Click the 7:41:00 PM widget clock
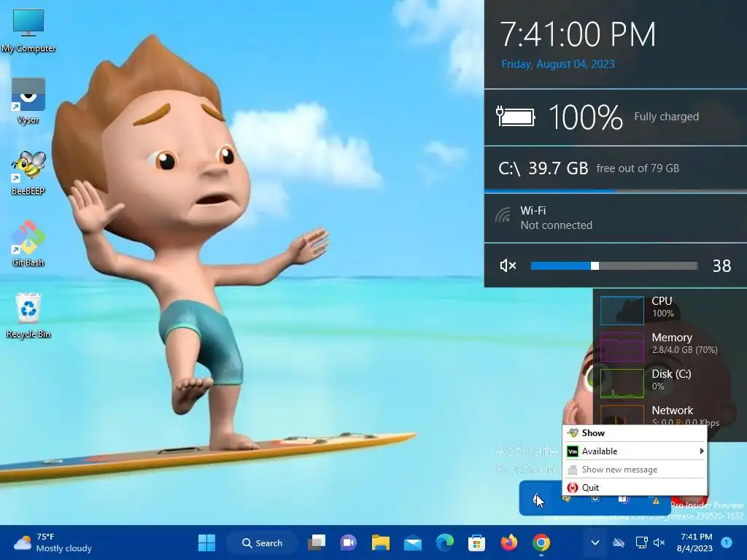 tap(578, 34)
